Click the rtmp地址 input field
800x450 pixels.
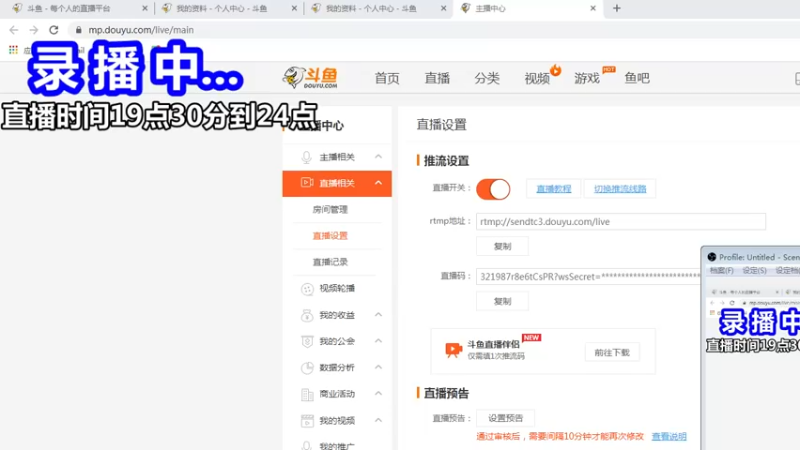(x=620, y=221)
